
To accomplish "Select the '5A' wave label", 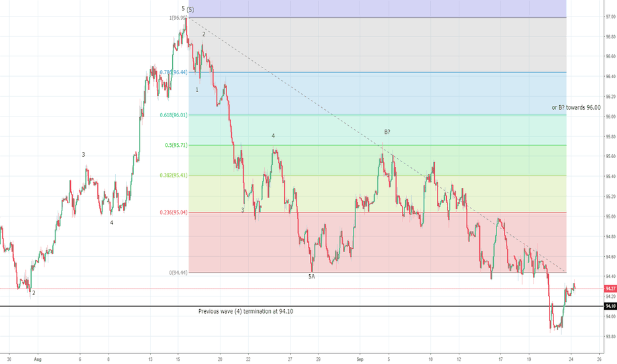I will tap(312, 277).
